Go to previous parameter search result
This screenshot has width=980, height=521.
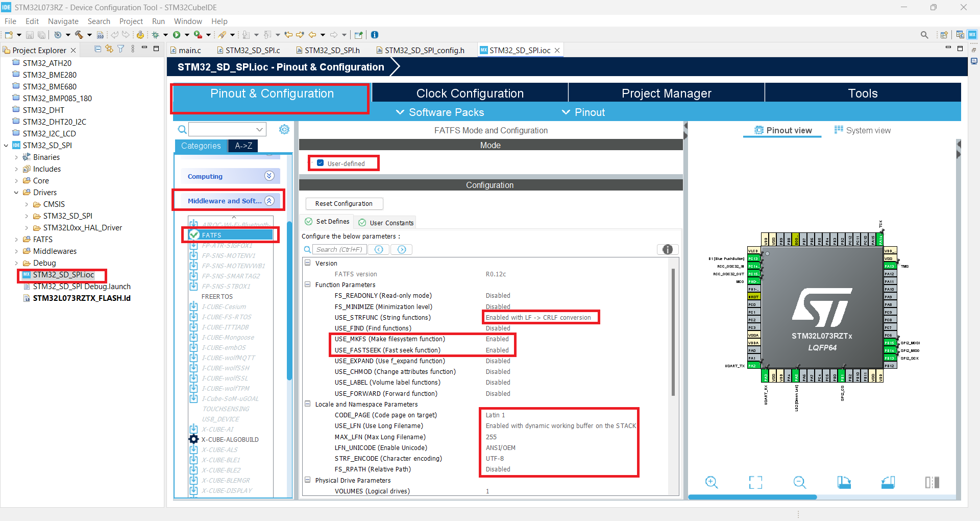(379, 249)
